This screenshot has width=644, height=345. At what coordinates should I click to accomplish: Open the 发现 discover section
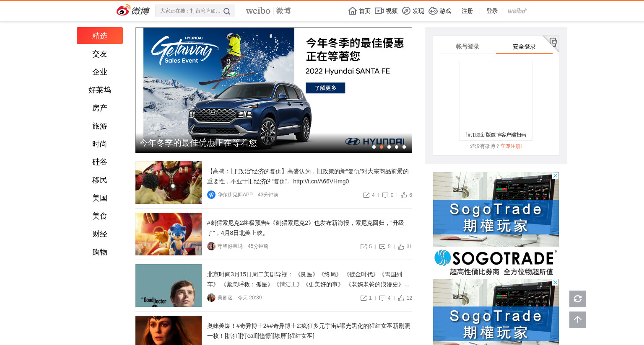[x=413, y=11]
